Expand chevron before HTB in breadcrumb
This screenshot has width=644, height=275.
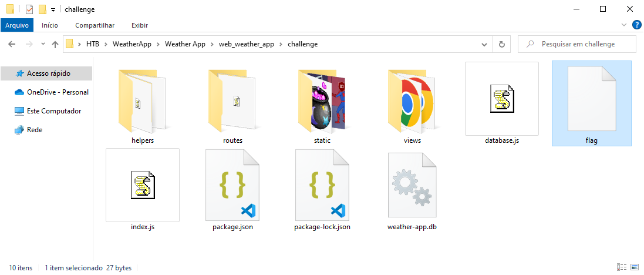[x=79, y=44]
